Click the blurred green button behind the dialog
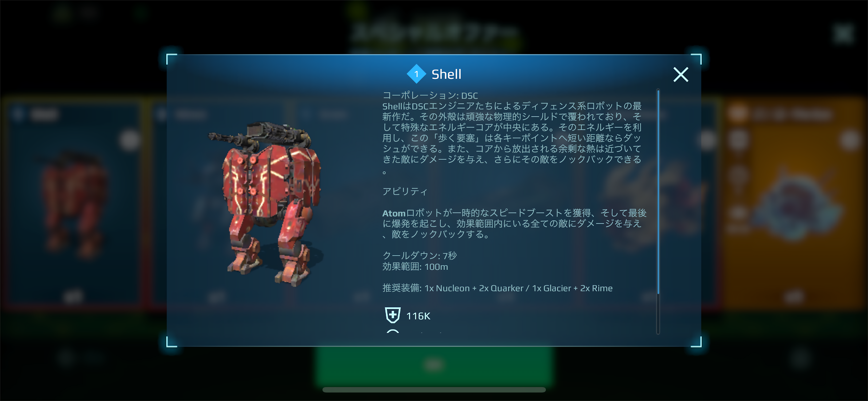This screenshot has width=868, height=401. coord(434,365)
